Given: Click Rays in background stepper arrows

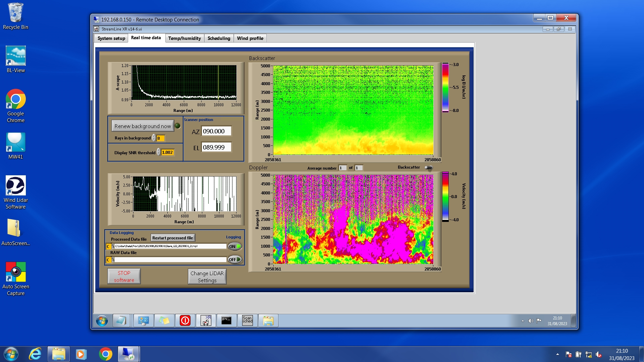Looking at the screenshot, I should [154, 138].
